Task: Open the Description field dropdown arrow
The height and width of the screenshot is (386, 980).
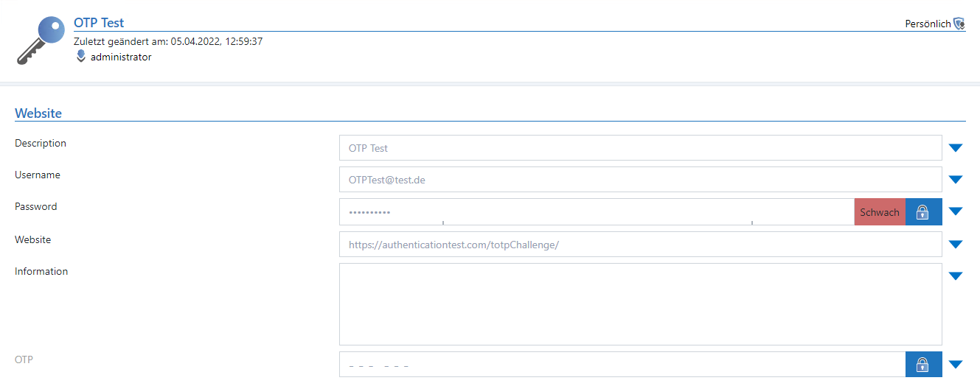Action: 956,148
